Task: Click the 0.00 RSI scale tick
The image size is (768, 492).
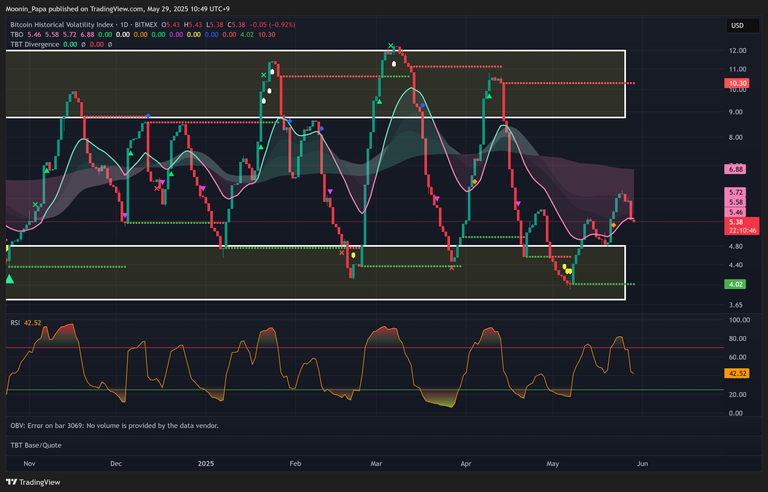Action: pos(736,413)
